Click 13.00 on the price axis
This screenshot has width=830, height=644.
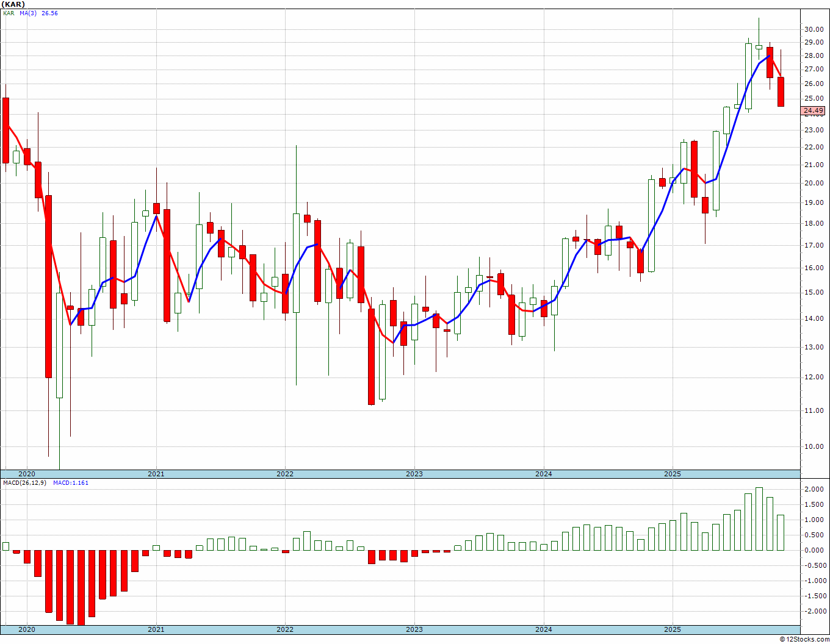click(x=813, y=348)
